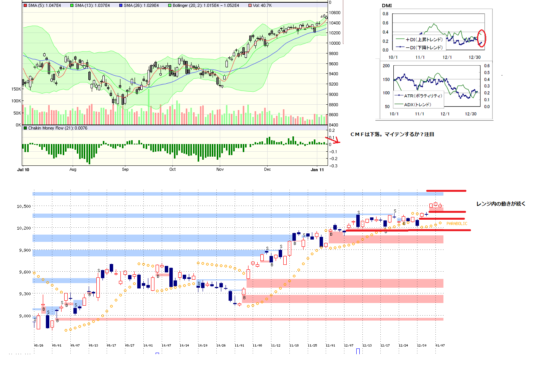The height and width of the screenshot is (392, 552).
Task: Select the pink Vol legend swatch
Action: [x=250, y=6]
